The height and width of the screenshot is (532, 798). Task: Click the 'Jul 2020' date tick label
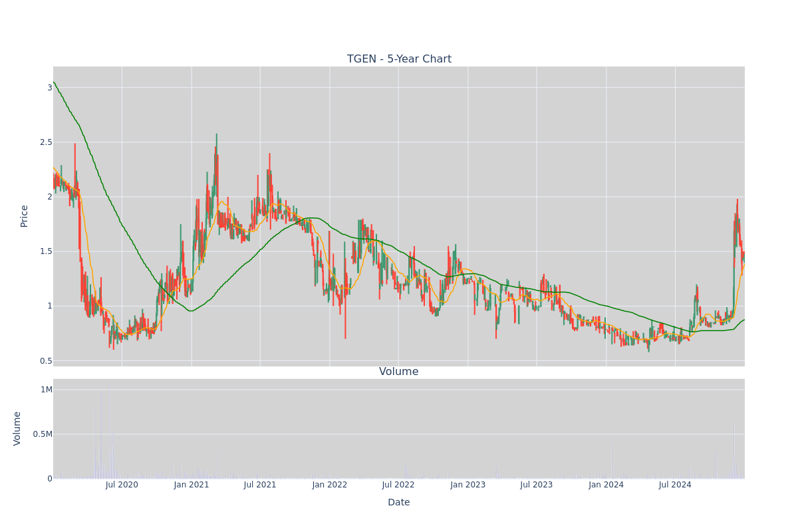tap(122, 485)
